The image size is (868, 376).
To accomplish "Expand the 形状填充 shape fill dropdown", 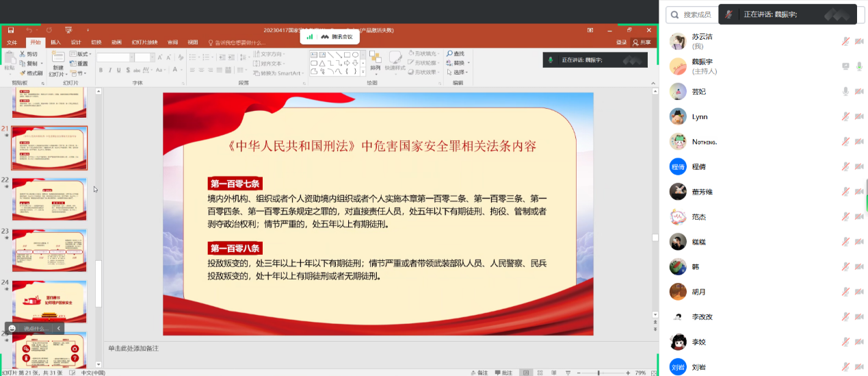I will 424,53.
